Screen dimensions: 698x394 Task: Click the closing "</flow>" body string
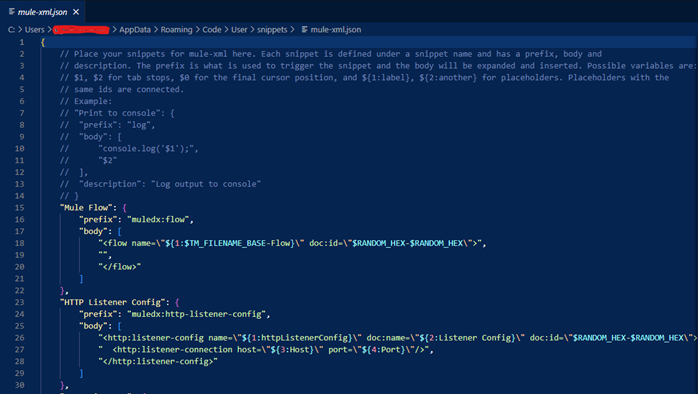pos(120,267)
